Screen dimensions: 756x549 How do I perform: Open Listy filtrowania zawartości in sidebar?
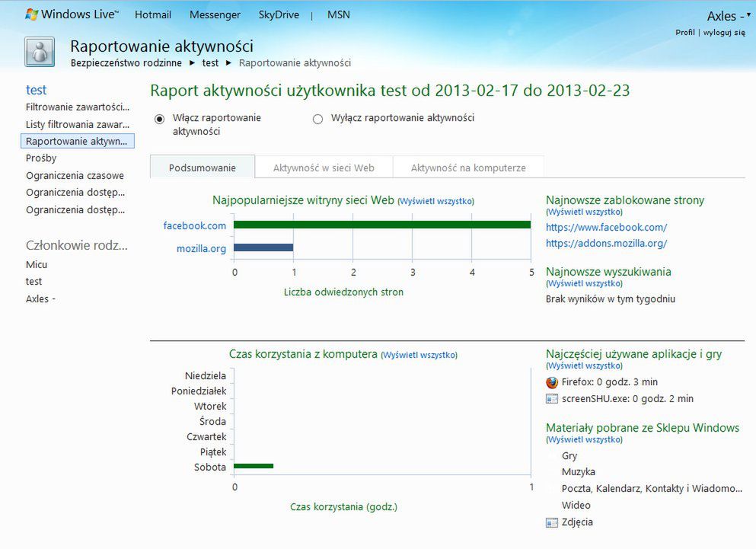[78, 124]
